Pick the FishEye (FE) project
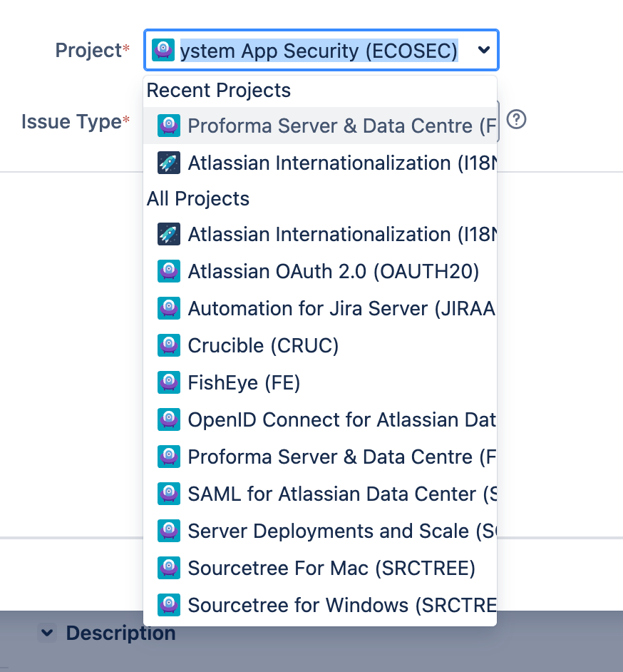This screenshot has height=672, width=623. (x=320, y=382)
